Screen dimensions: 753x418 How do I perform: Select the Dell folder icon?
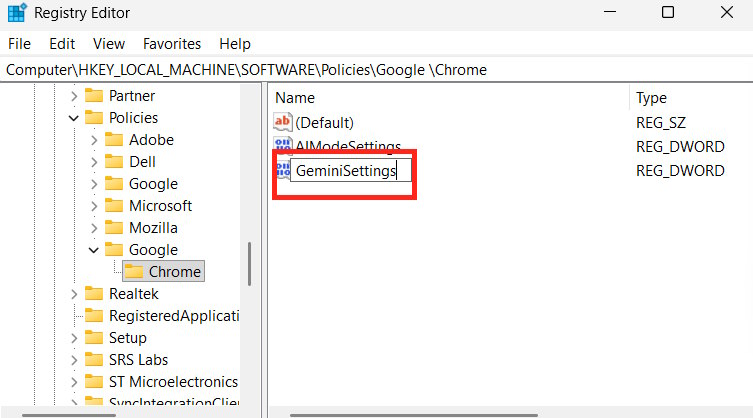[114, 161]
